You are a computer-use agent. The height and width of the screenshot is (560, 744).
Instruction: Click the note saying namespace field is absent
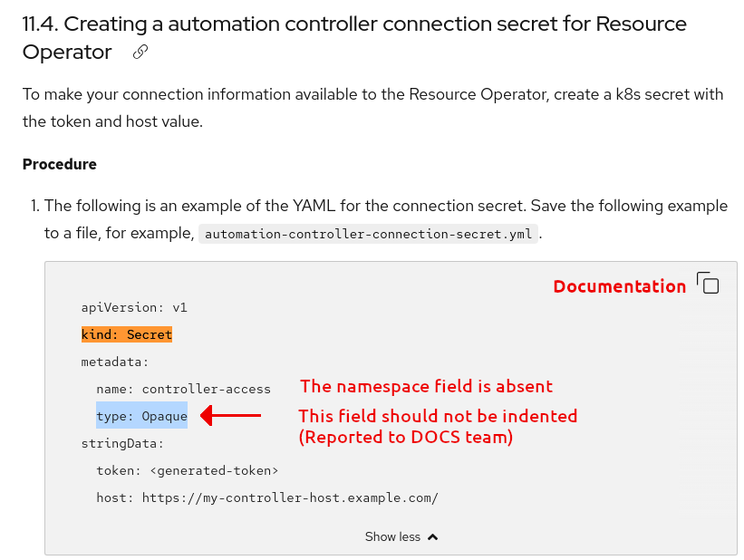tap(426, 386)
